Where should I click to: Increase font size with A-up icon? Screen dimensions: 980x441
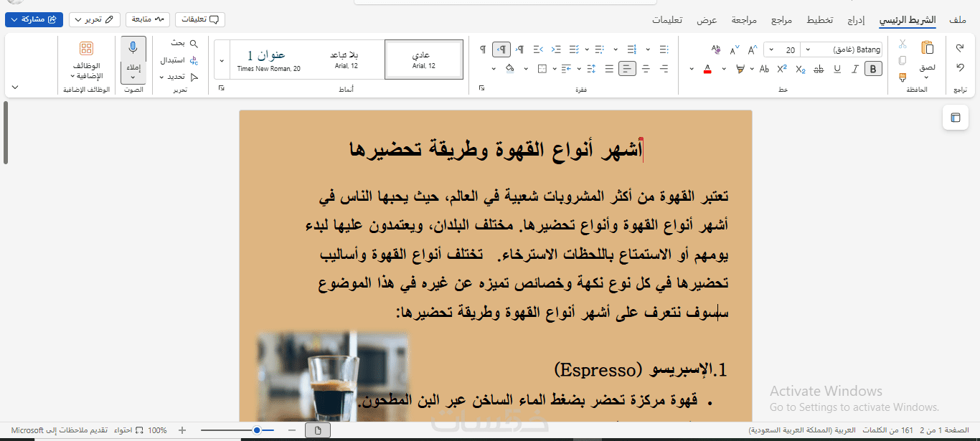(752, 49)
